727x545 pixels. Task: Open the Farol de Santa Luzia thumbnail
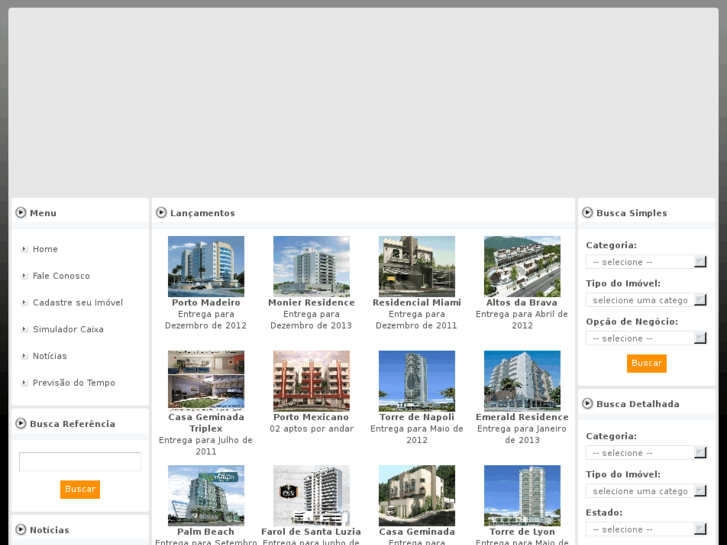pos(311,495)
